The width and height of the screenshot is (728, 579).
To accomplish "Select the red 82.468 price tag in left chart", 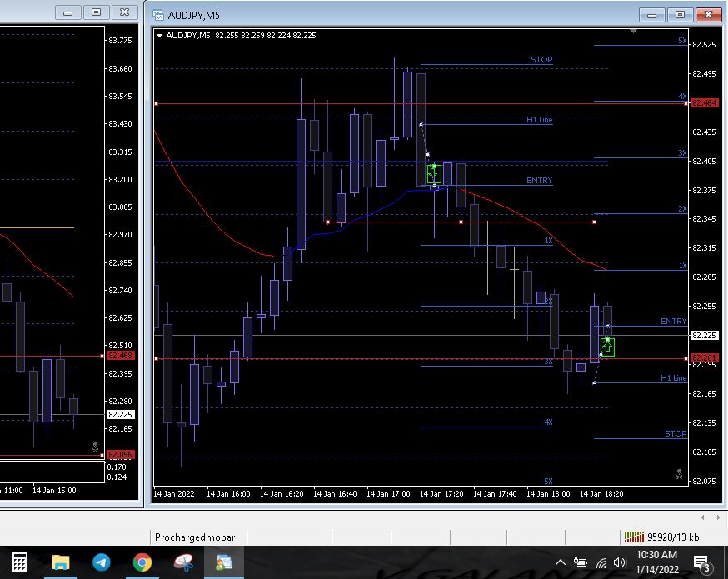I will pyautogui.click(x=120, y=356).
